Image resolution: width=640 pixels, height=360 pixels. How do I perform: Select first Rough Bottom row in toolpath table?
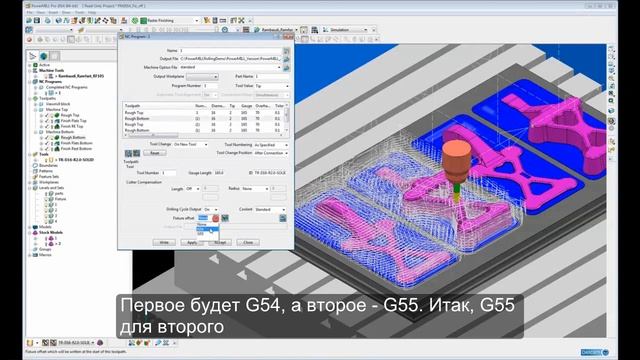pos(203,118)
